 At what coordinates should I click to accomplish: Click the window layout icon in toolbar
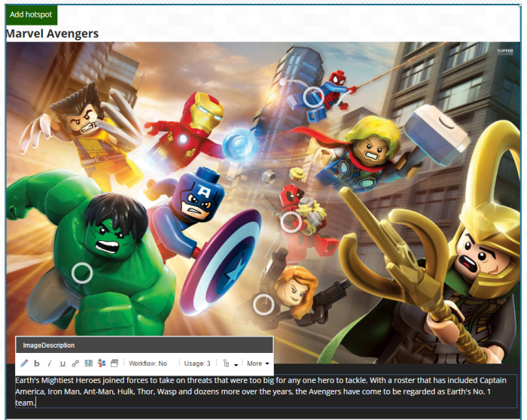pos(114,364)
